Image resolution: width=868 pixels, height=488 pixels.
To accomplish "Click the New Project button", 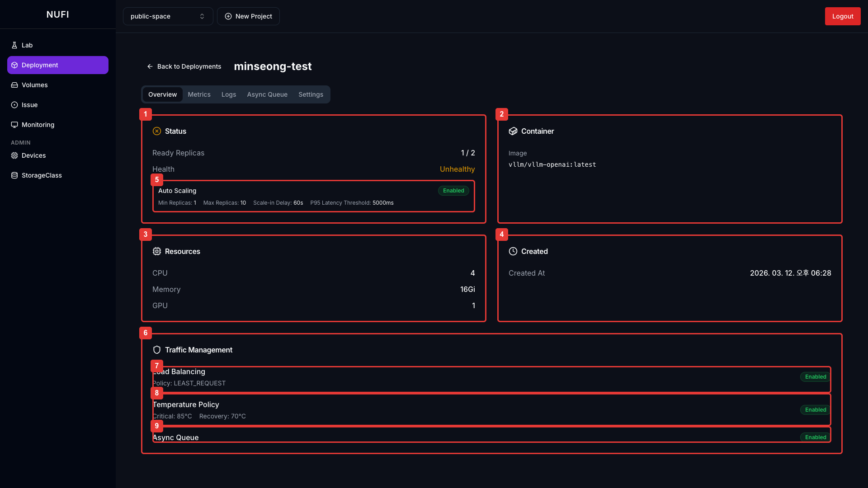I will (248, 16).
